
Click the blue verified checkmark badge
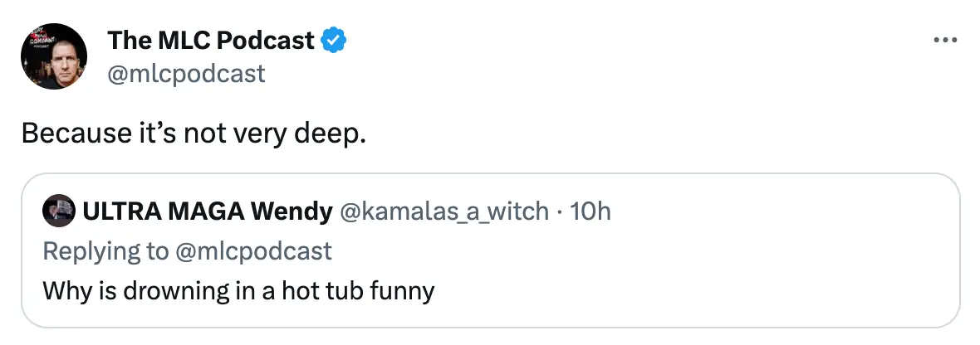click(x=334, y=40)
